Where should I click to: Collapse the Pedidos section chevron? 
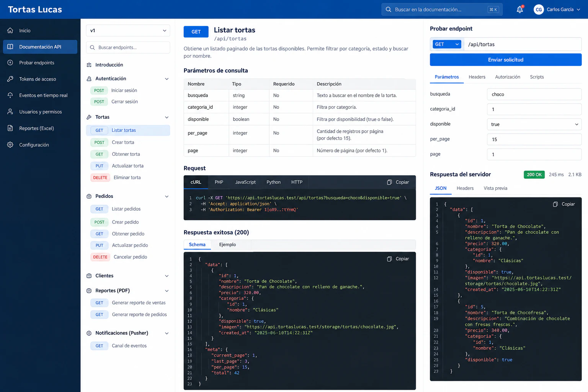click(x=167, y=196)
